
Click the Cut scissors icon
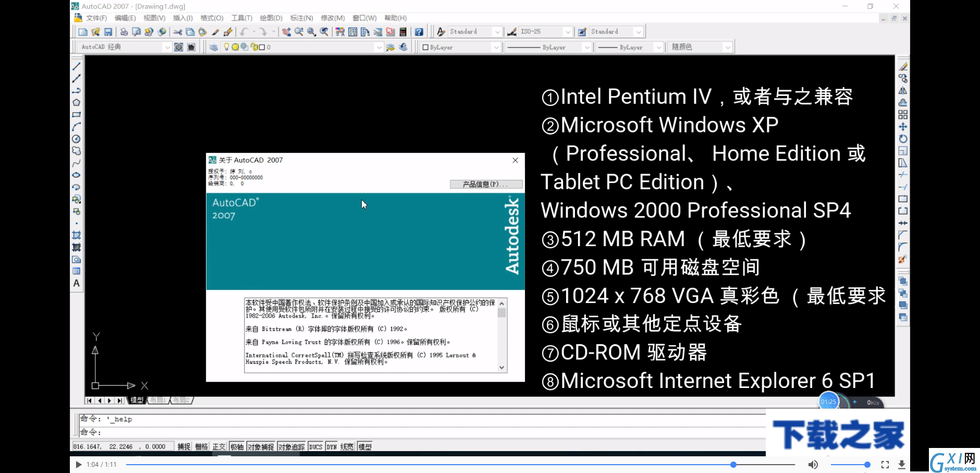tap(178, 32)
